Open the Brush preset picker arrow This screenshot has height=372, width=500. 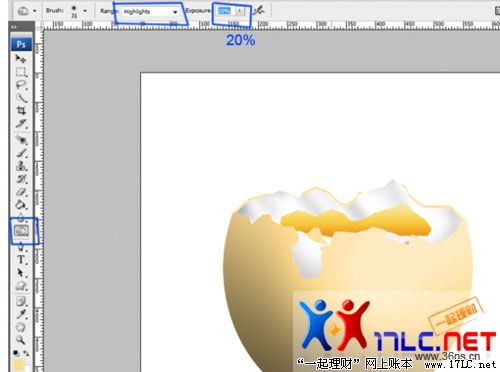pos(85,11)
